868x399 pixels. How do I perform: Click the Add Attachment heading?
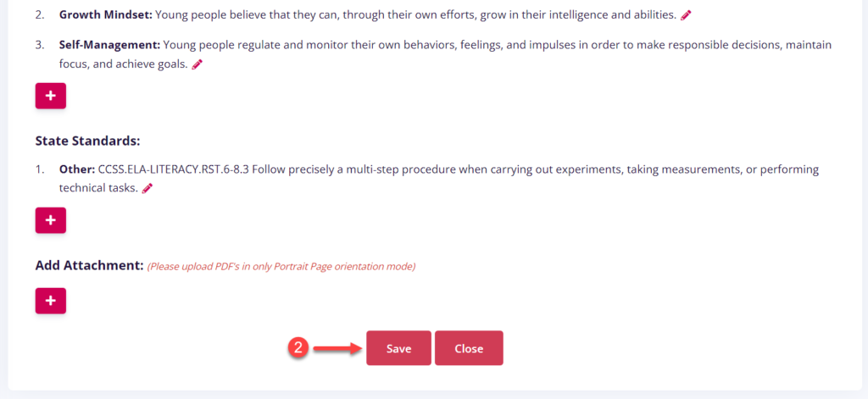tap(89, 265)
